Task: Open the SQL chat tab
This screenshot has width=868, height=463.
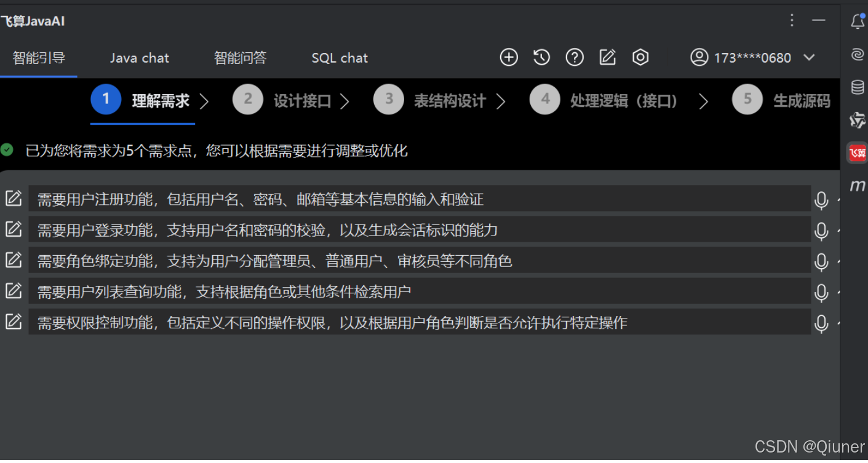Action: [340, 57]
